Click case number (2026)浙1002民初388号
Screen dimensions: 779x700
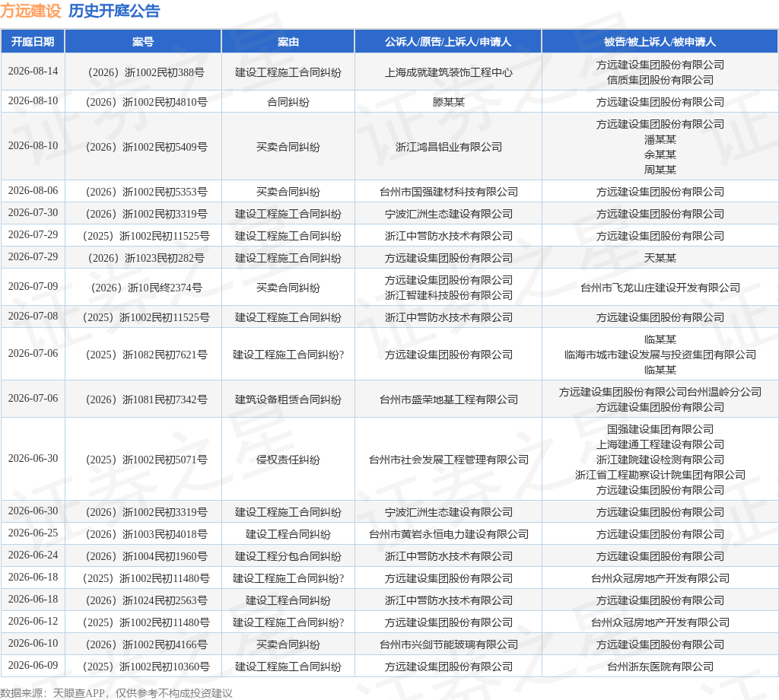(x=146, y=72)
